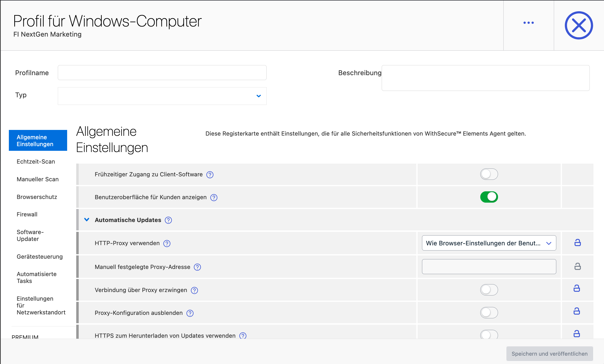The height and width of the screenshot is (364, 604).
Task: Click the lock icon beside HTTP-Proxy verwenden
Action: click(577, 243)
